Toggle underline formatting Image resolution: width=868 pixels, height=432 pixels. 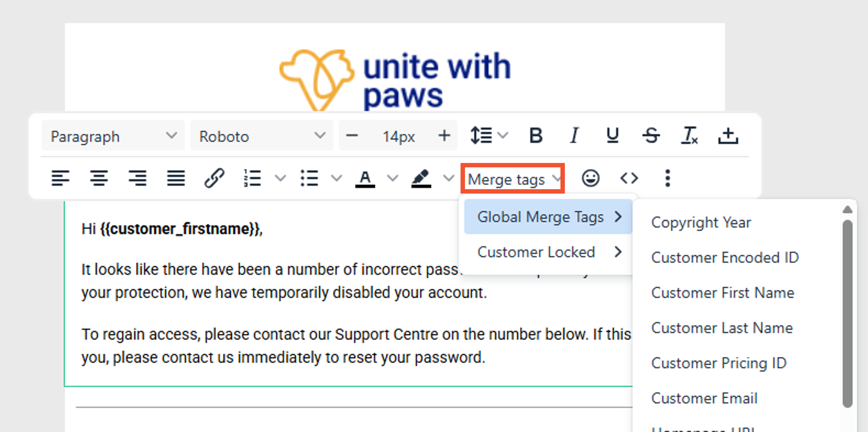point(613,136)
